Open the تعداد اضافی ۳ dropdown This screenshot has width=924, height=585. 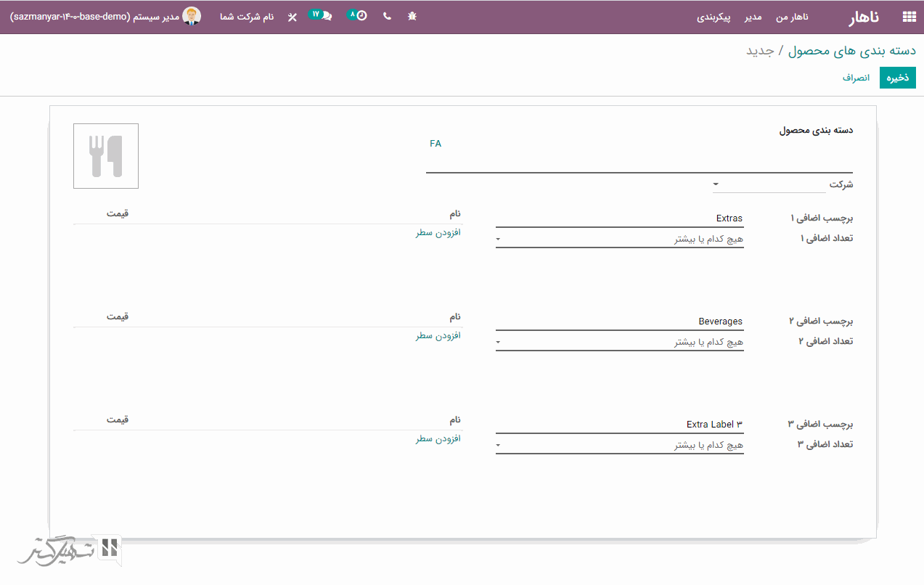click(619, 445)
